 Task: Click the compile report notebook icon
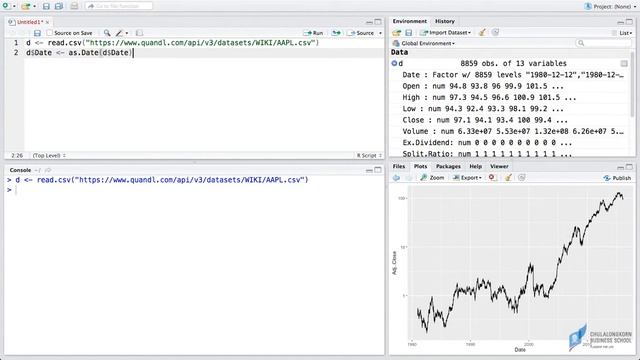pyautogui.click(x=139, y=33)
